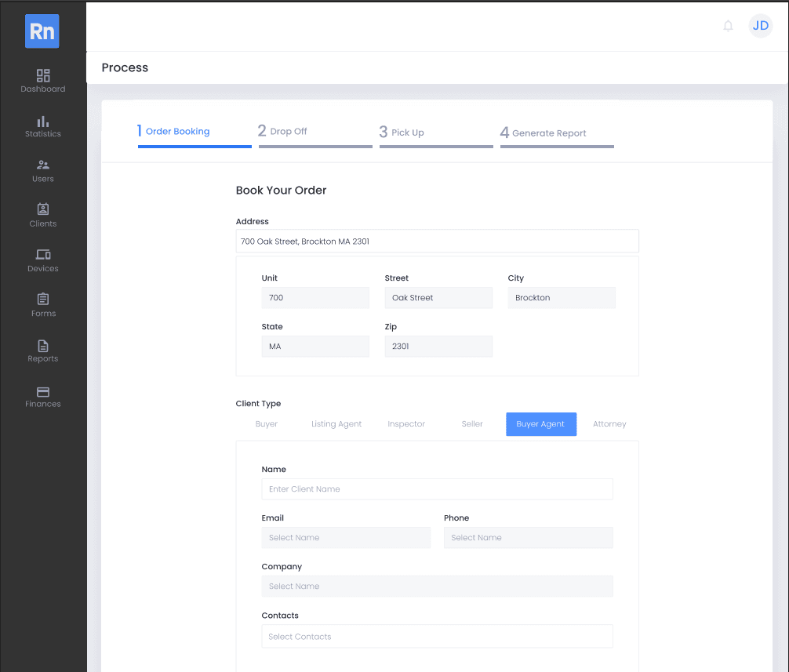
Task: Select the Devices icon in sidebar
Action: tap(43, 255)
